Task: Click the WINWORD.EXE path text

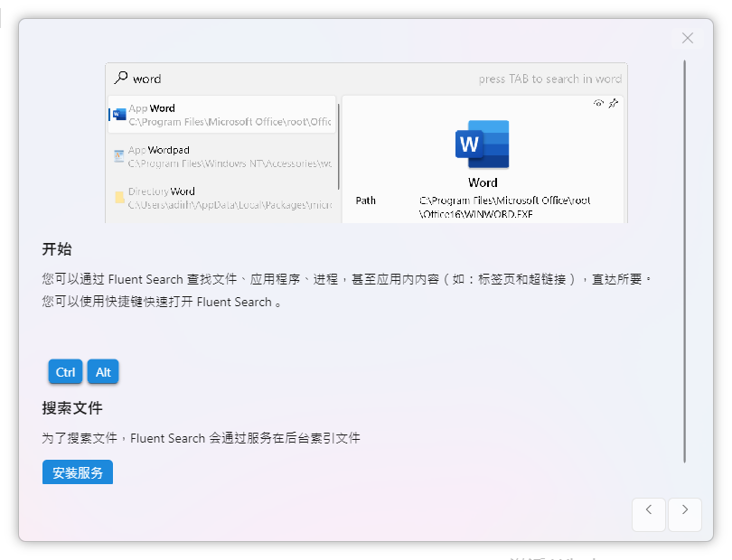Action: (504, 207)
